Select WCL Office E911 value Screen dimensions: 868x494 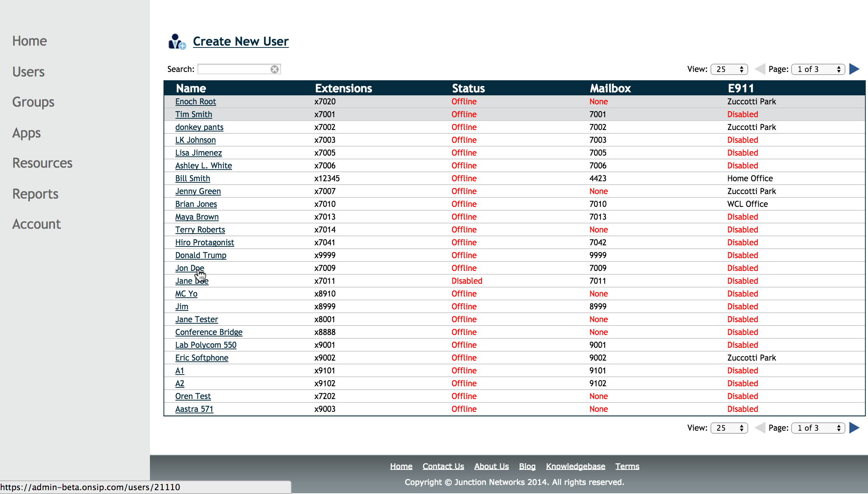tap(747, 204)
